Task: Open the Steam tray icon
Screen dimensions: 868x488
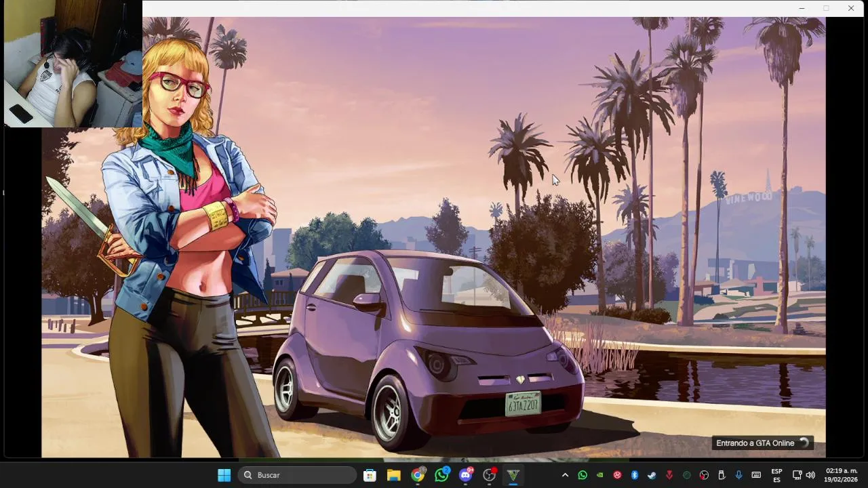Action: tap(652, 475)
